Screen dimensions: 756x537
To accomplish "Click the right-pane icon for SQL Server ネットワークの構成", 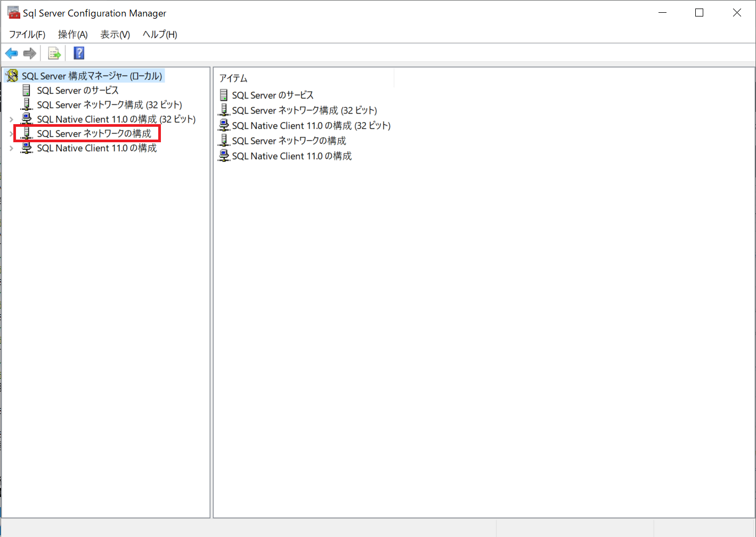I will coord(224,141).
